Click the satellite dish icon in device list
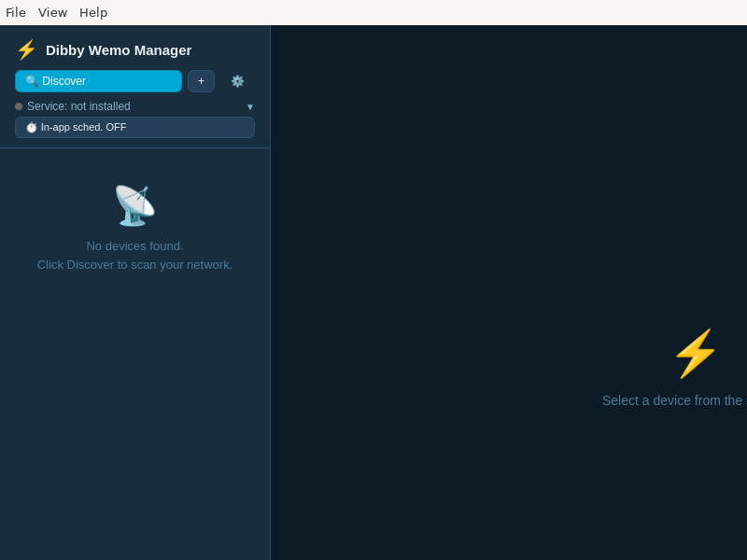The image size is (747, 560). pos(134,205)
